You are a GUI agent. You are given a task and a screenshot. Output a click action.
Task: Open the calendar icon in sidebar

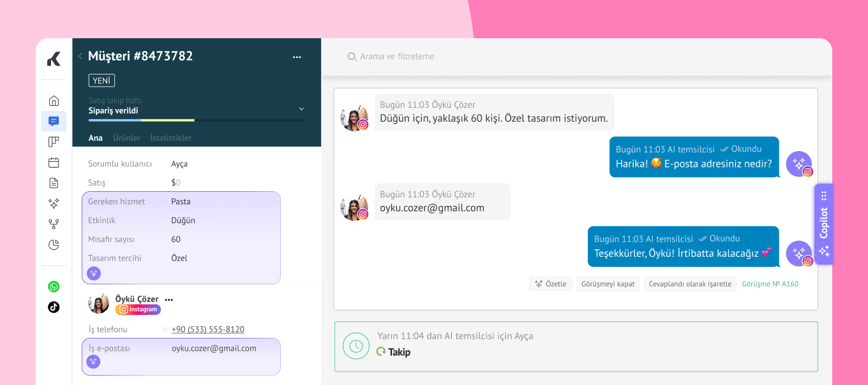54,163
